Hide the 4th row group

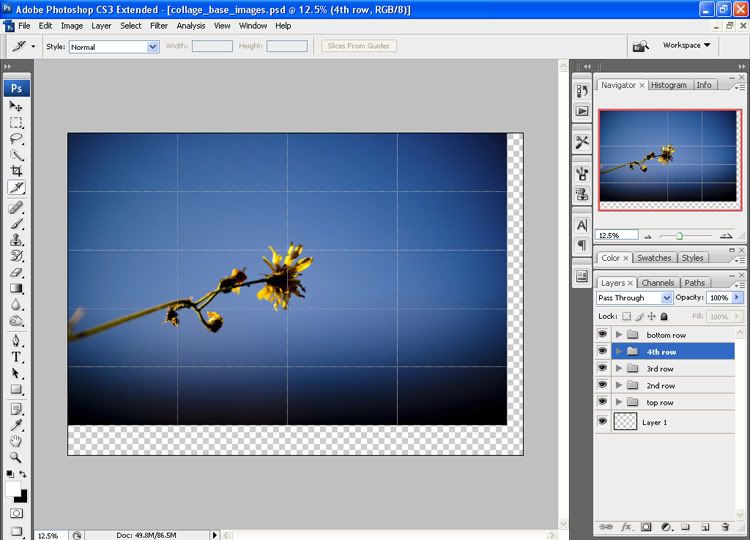(602, 351)
